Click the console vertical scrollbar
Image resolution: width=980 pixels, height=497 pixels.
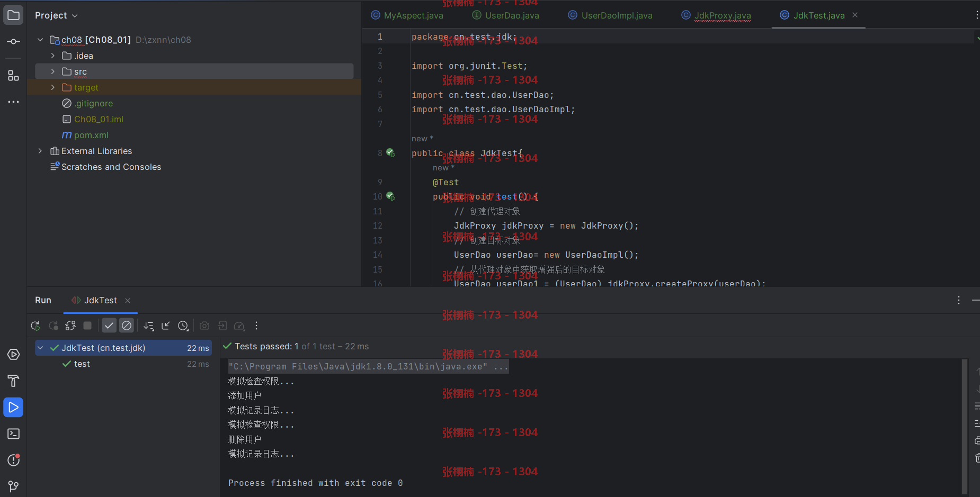[x=965, y=426]
